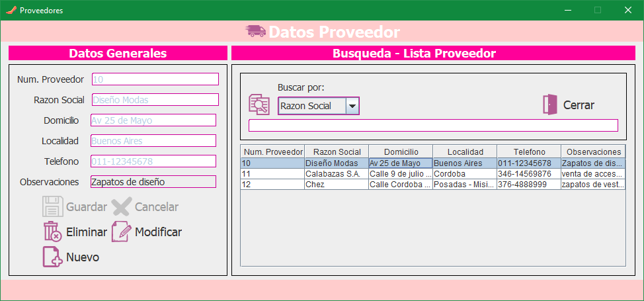The height and width of the screenshot is (301, 644).
Task: Sort by Num. Proveedor column header
Action: [272, 151]
